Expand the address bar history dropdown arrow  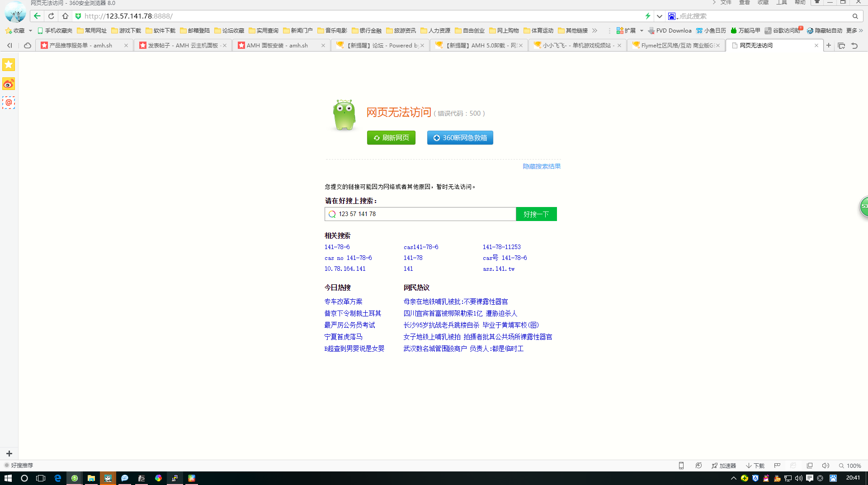(x=660, y=16)
